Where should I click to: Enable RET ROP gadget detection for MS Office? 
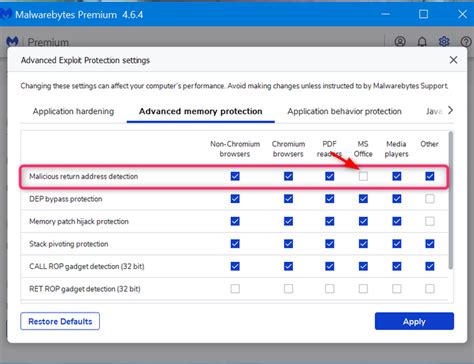point(363,288)
